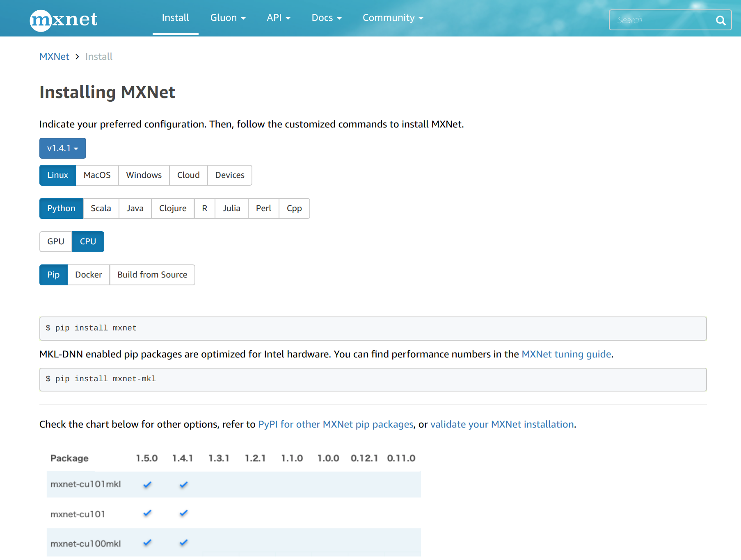Open the Install nav tab
The width and height of the screenshot is (741, 560).
coord(175,18)
